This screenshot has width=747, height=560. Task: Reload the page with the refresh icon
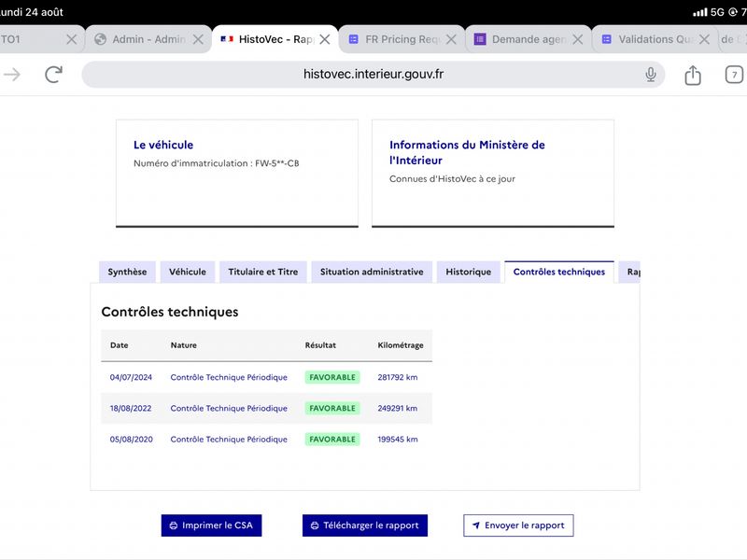click(x=53, y=75)
